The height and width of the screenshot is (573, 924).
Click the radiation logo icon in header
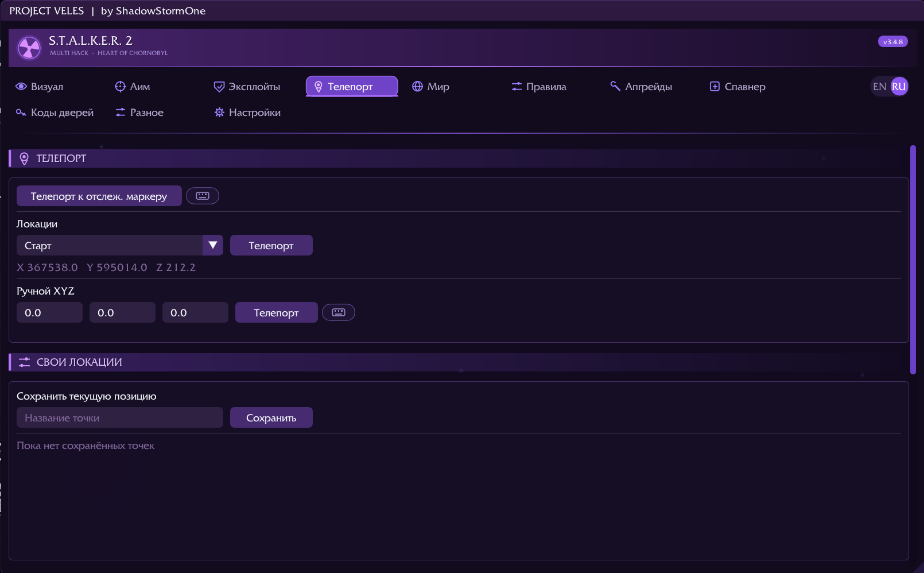(29, 48)
